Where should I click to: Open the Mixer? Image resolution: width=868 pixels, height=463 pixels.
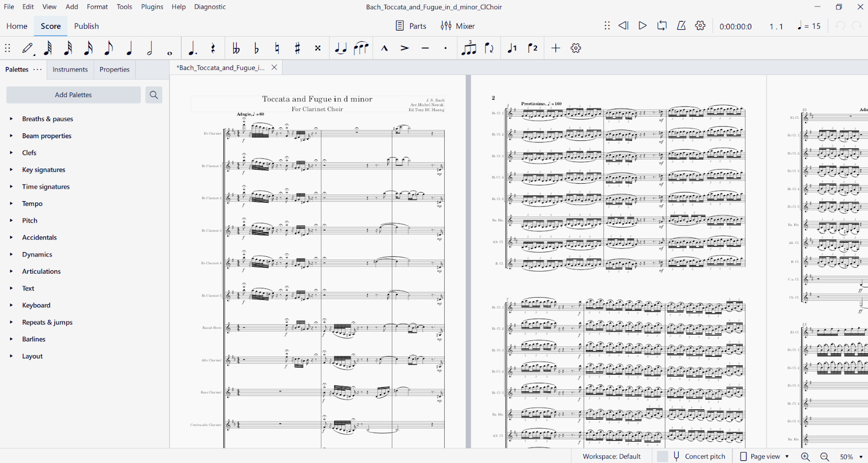coord(457,26)
